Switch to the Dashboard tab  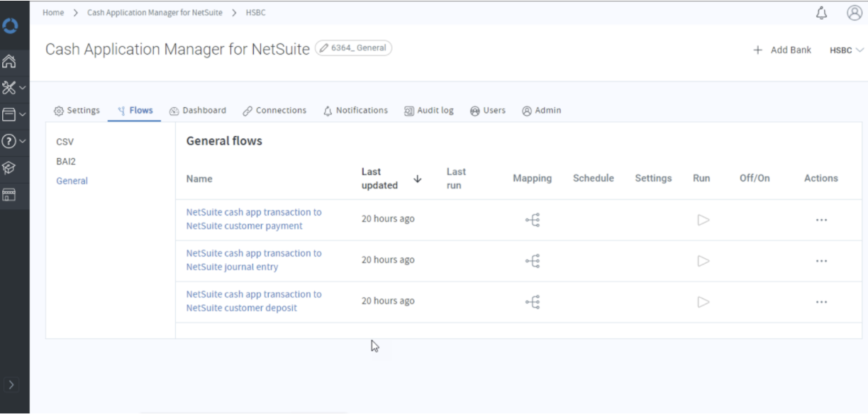tap(198, 111)
